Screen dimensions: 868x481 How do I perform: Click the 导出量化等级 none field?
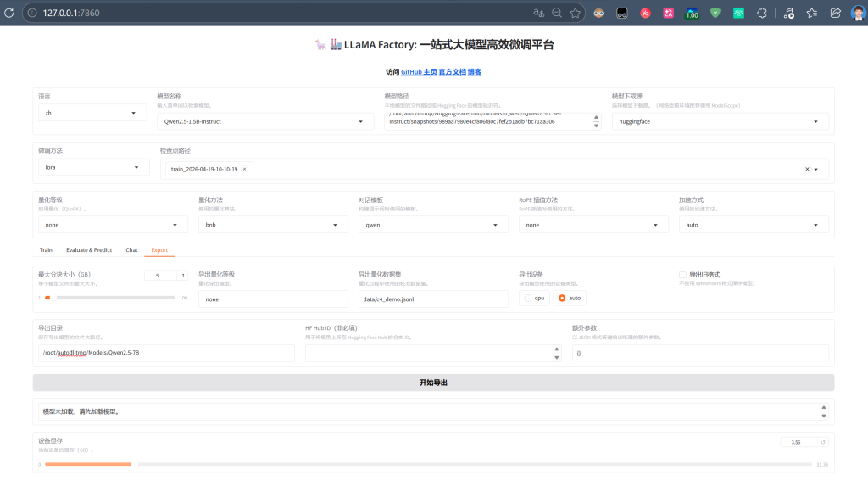273,299
